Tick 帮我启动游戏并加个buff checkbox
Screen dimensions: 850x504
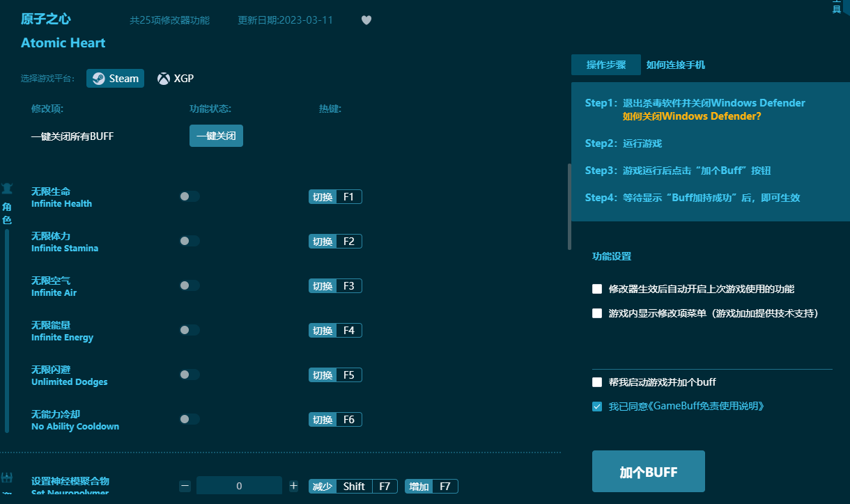pyautogui.click(x=597, y=382)
